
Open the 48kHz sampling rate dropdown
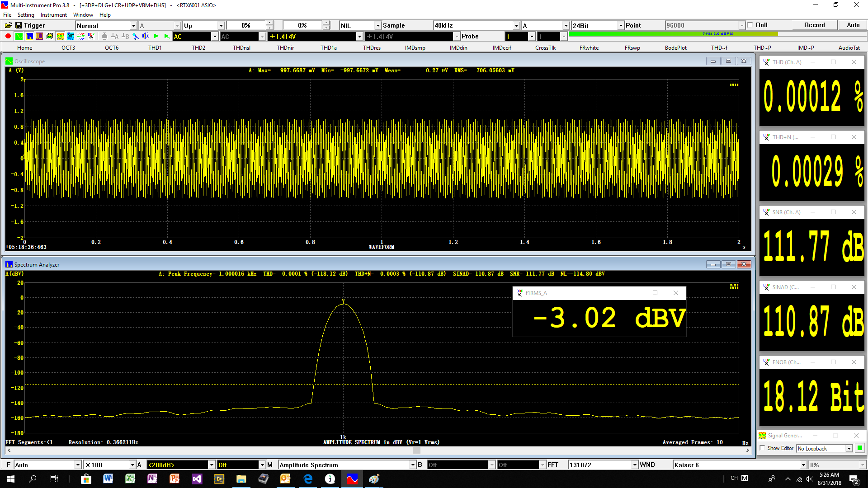coord(516,26)
